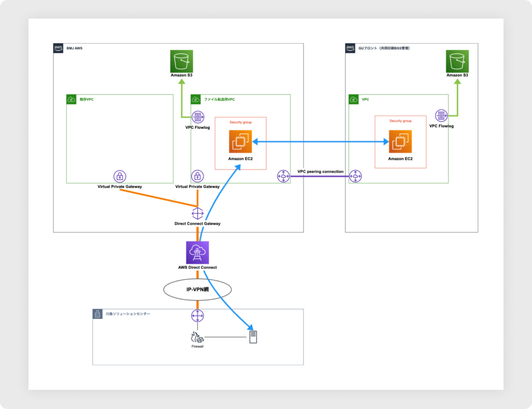This screenshot has width=532, height=409.
Task: Select the purple AWS Direct Connect icon
Action: point(197,253)
